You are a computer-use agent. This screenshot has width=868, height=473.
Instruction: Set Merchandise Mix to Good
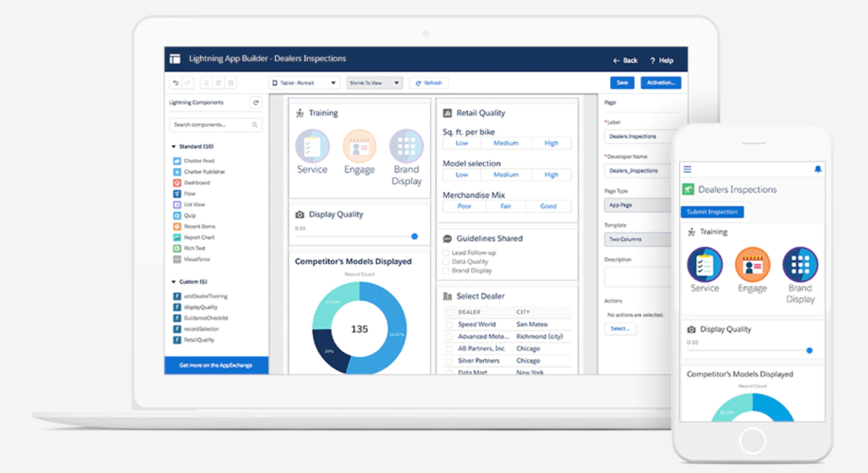coord(548,206)
